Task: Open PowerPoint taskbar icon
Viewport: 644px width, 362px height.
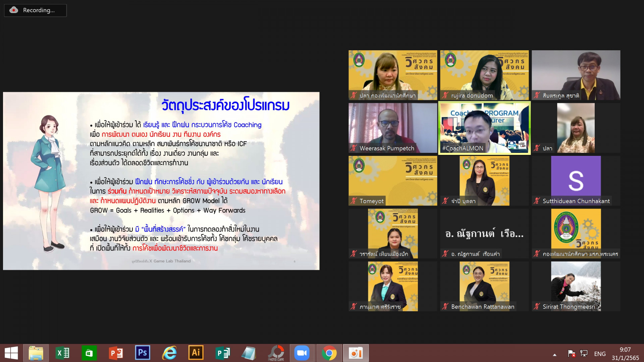Action: pyautogui.click(x=116, y=353)
